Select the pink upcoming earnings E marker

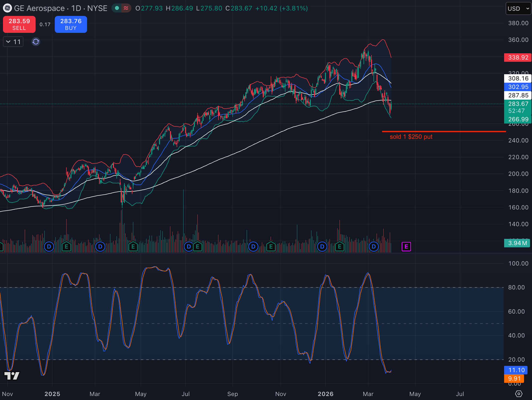coord(406,246)
